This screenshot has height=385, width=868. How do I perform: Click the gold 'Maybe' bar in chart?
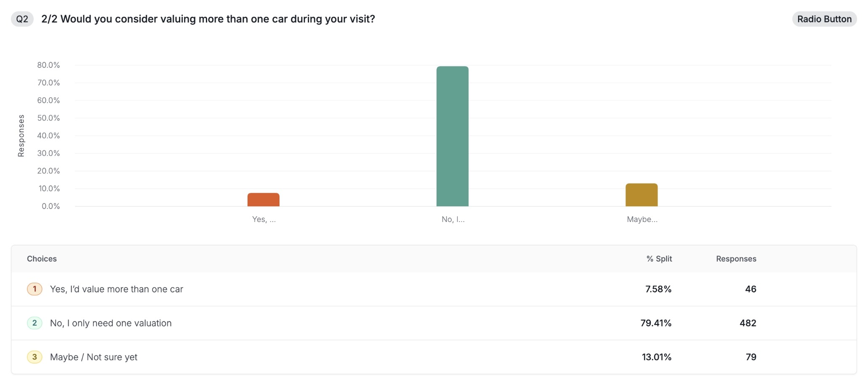click(x=641, y=195)
